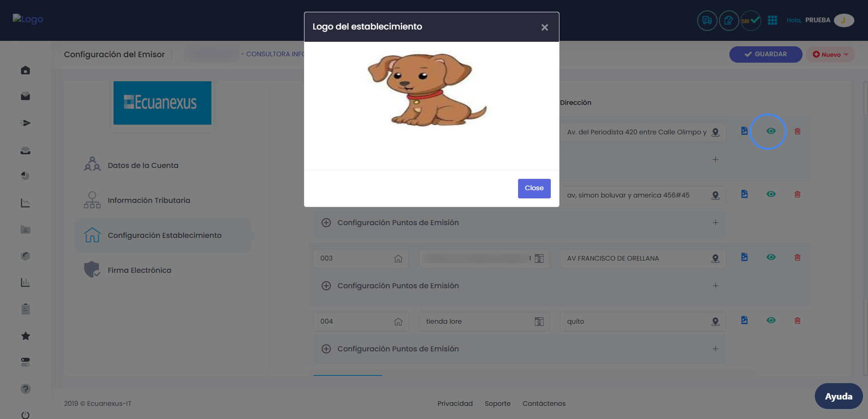
Task: Open the truck icon in the top bar
Action: click(x=707, y=20)
